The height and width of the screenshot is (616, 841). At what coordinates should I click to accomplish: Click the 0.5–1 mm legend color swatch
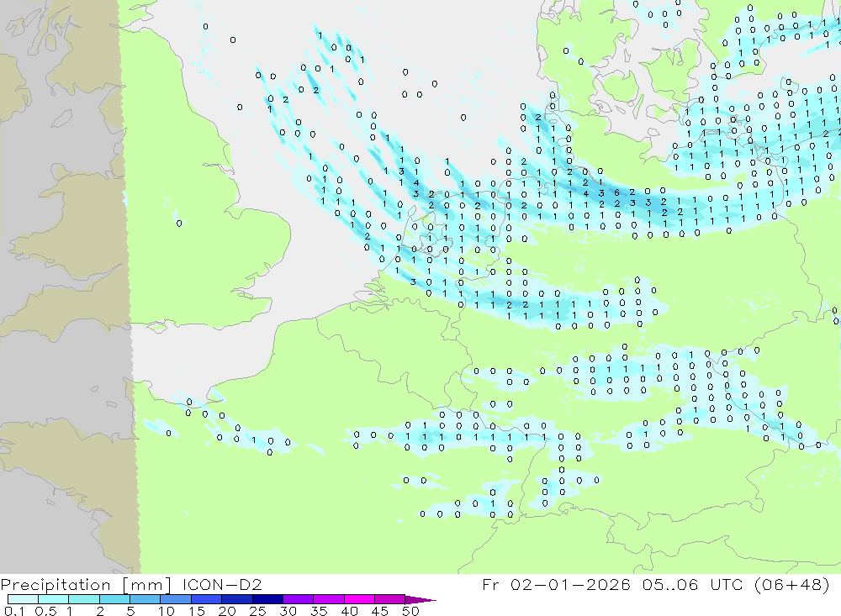click(53, 599)
